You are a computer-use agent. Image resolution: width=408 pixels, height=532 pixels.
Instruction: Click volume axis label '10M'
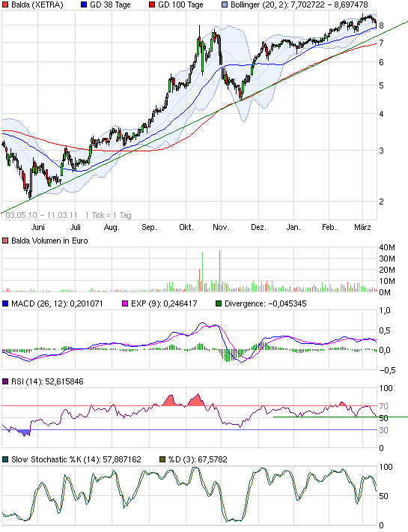tap(387, 281)
